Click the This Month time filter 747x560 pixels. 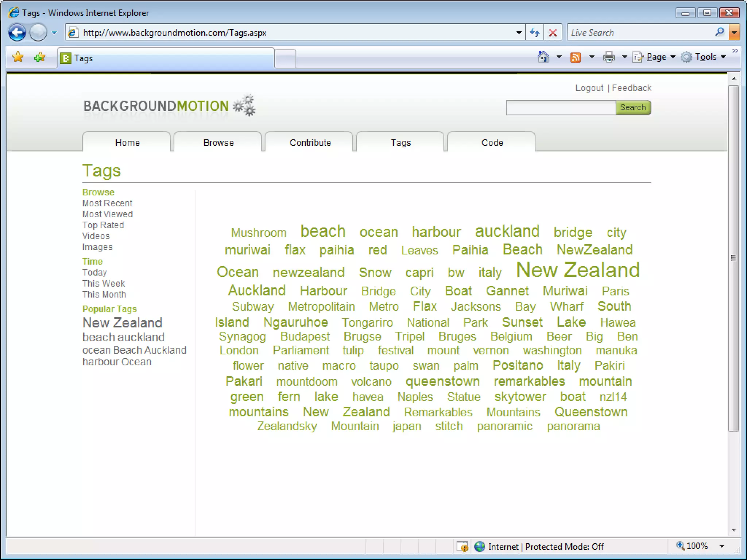pyautogui.click(x=104, y=294)
